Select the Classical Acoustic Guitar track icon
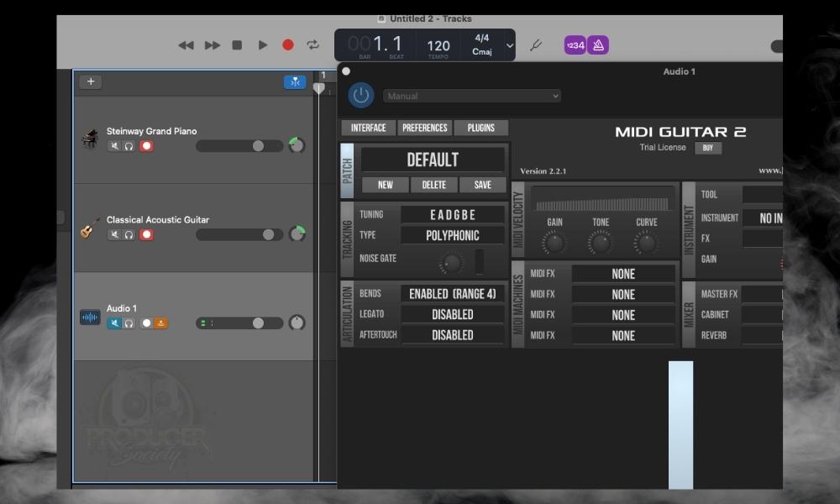This screenshot has width=840, height=504. coord(90,228)
